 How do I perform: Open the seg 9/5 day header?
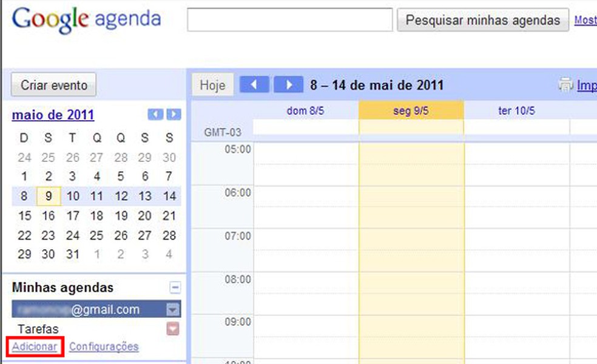[411, 110]
